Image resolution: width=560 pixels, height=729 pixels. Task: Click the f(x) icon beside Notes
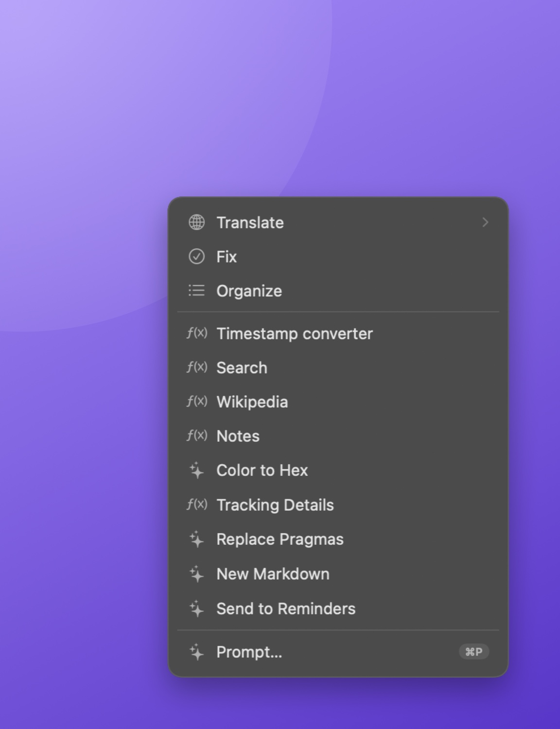tap(197, 435)
